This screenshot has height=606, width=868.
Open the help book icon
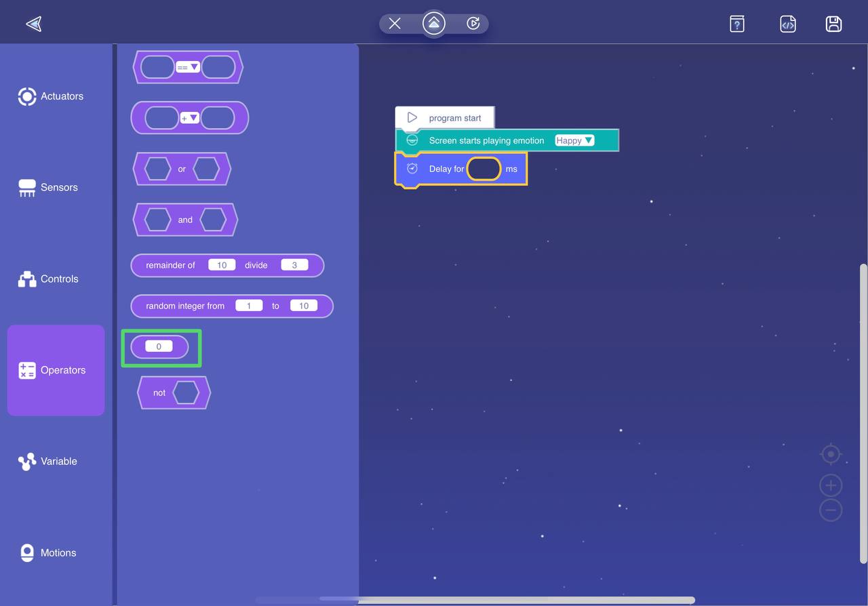pos(737,24)
